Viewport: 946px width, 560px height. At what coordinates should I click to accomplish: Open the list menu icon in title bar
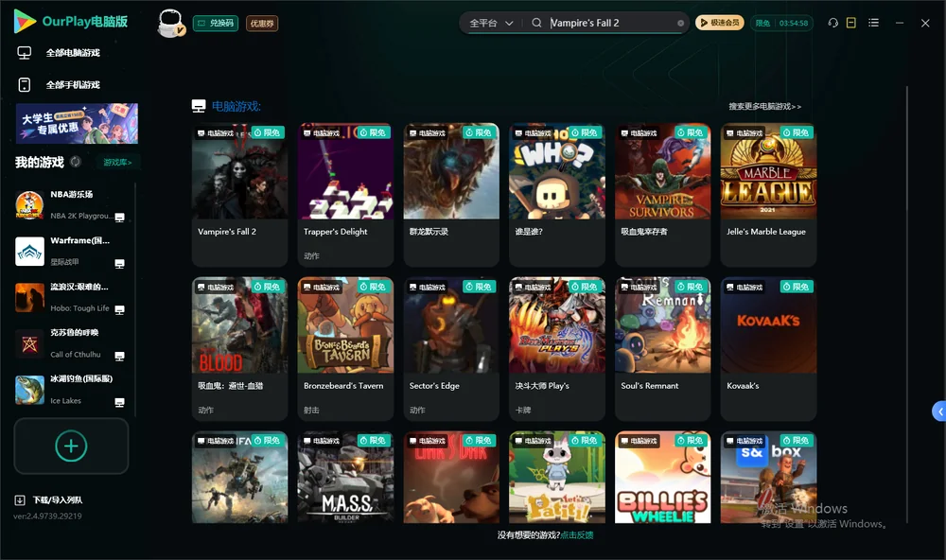click(x=873, y=23)
